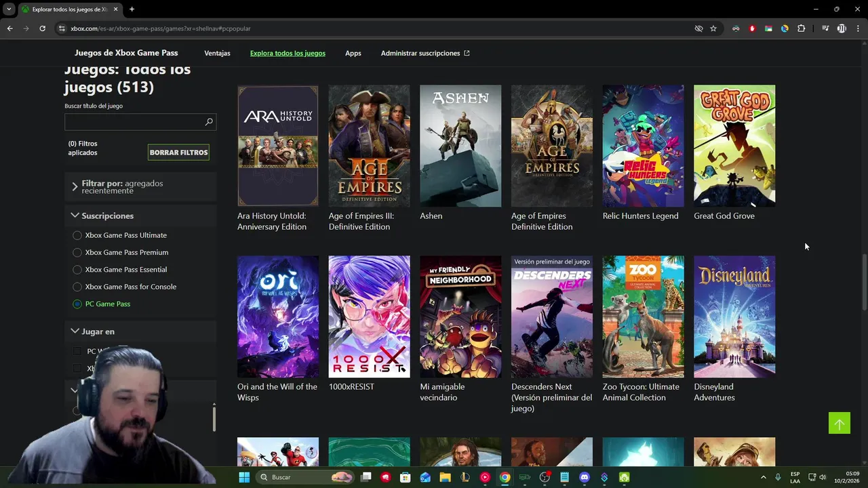Click the browser back arrow
The width and height of the screenshot is (868, 488).
[9, 28]
